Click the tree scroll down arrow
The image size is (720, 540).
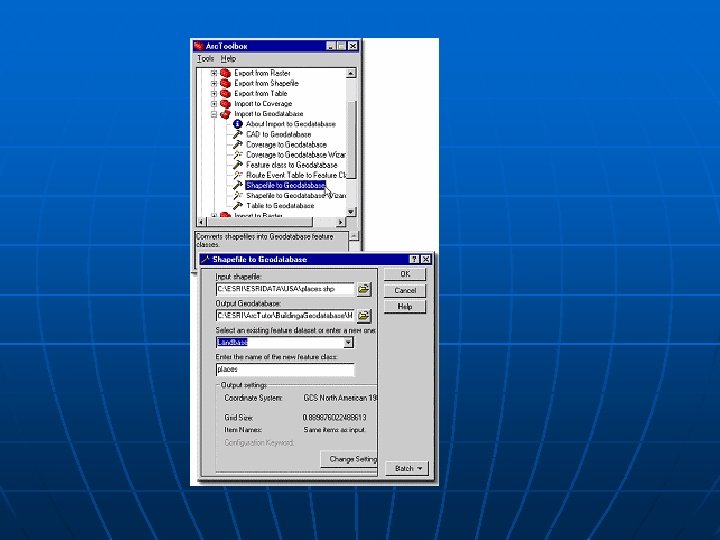351,212
